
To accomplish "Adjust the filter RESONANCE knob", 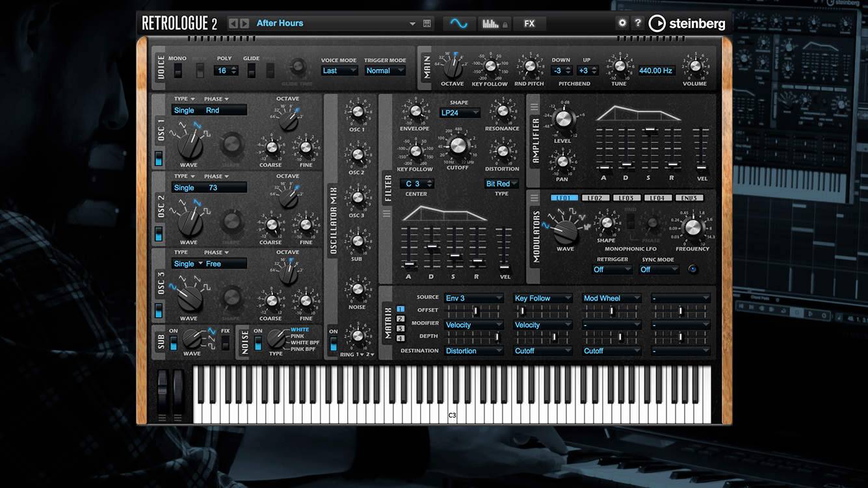I will [x=502, y=111].
